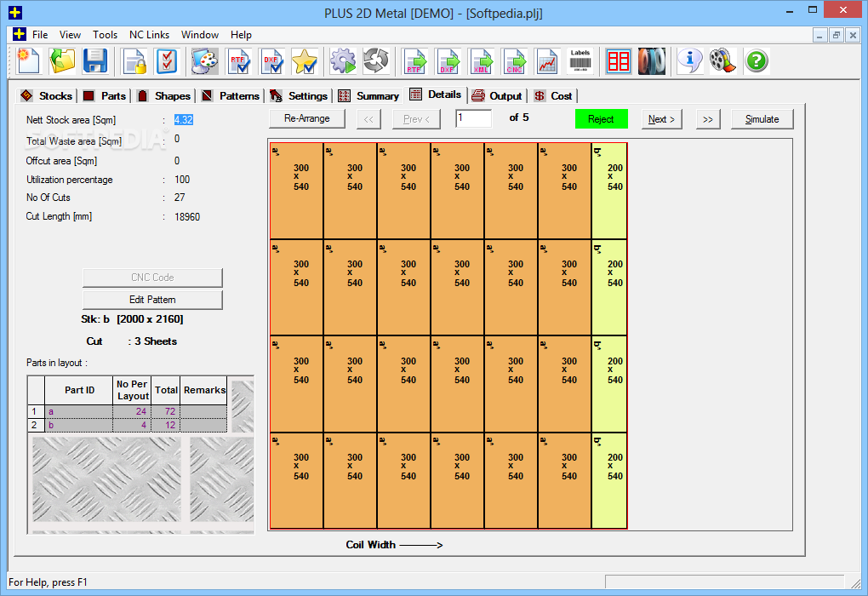868x596 pixels.
Task: Run optimization with the gear play icon
Action: coord(343,61)
